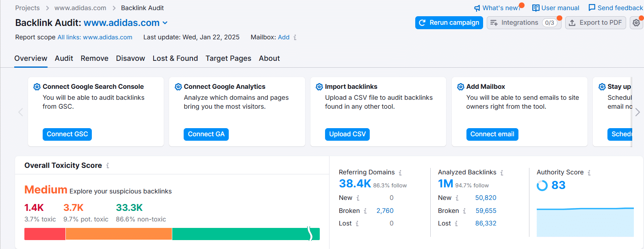Expand the www.adidas.com project dropdown arrow
The height and width of the screenshot is (249, 644).
165,23
